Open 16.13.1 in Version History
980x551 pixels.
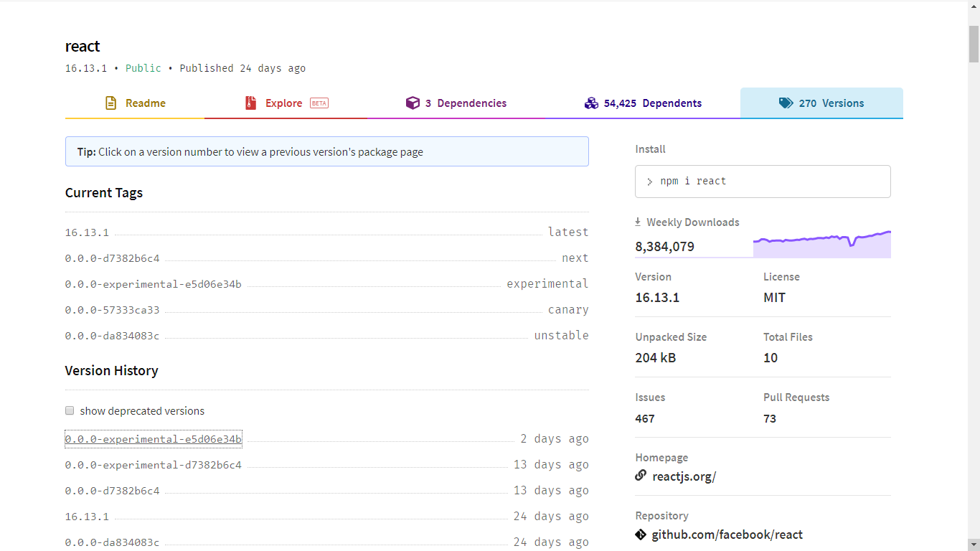87,517
